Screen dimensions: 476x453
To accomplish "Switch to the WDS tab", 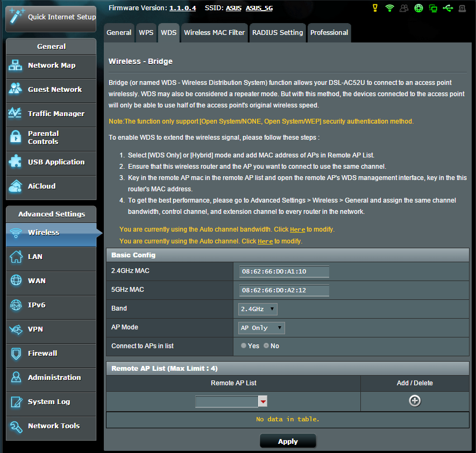I will click(169, 33).
